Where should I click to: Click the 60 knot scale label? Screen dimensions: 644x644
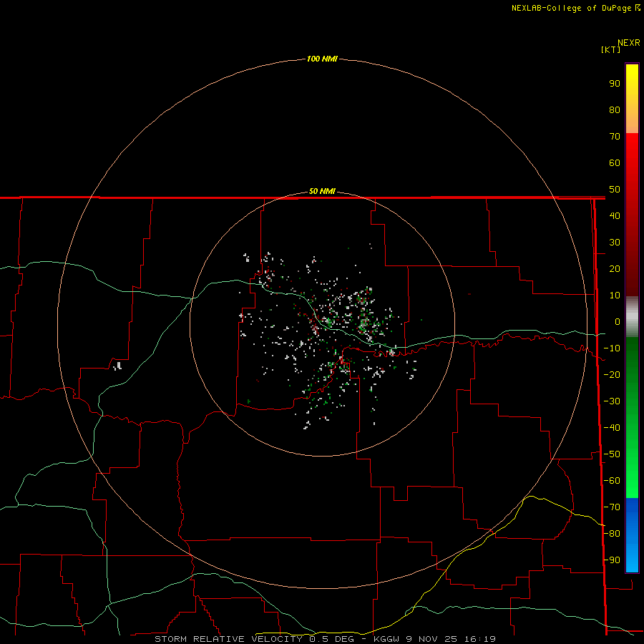pos(615,162)
